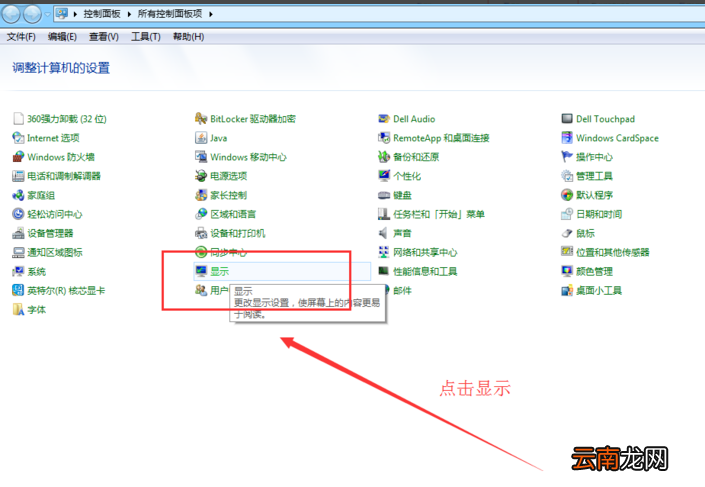Screen dimensions: 705x487
Task: Open 文件(F) menu
Action: [x=21, y=37]
